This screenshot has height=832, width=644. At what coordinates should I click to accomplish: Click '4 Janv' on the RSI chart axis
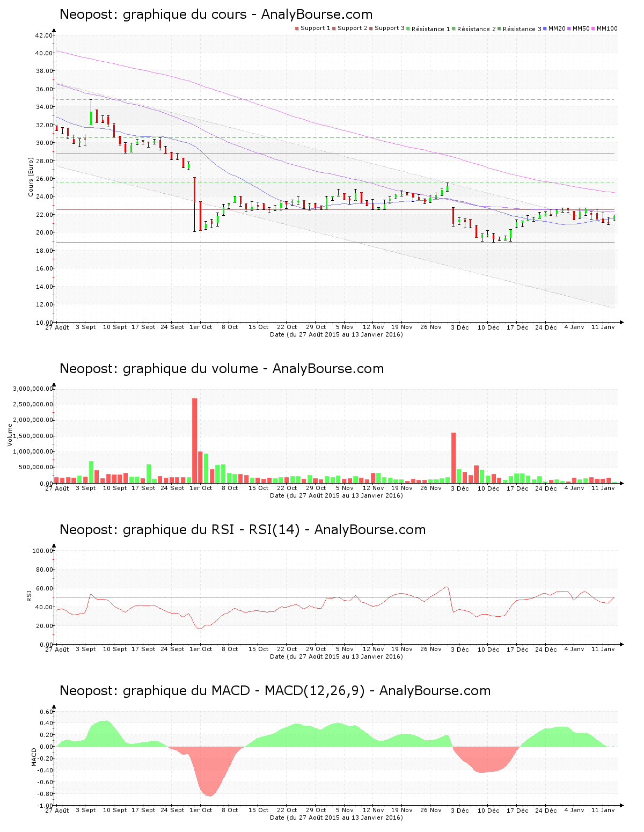point(575,649)
